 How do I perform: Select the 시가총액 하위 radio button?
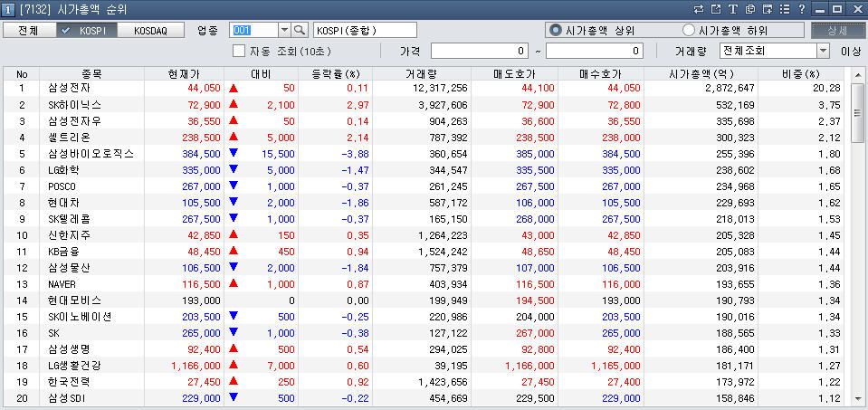point(689,30)
